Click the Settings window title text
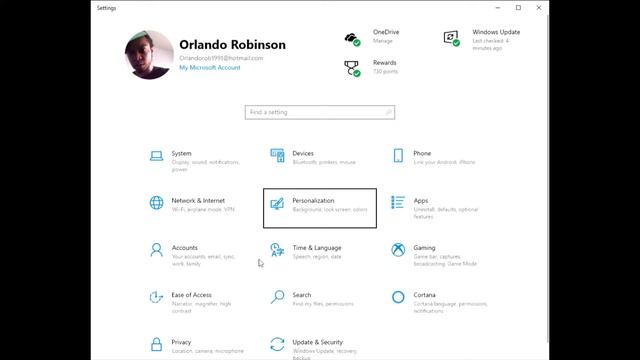 pyautogui.click(x=107, y=8)
